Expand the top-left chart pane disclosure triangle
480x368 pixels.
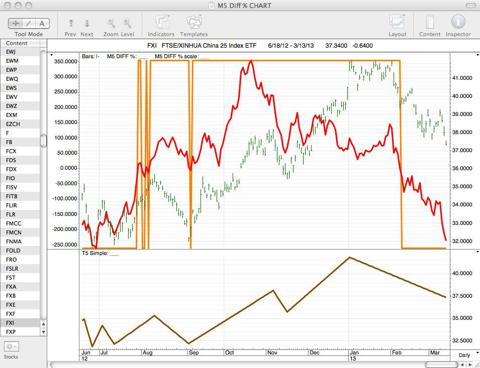point(51,55)
